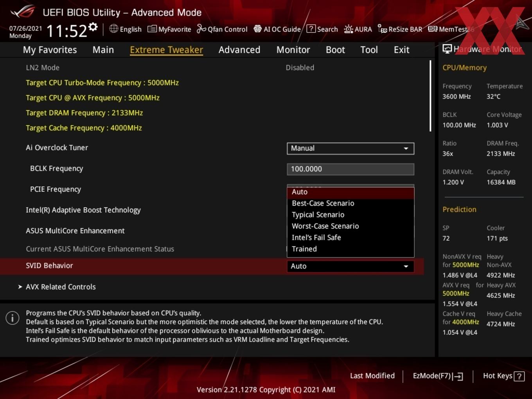Click Last Modified button
Viewport: 532px width, 399px height.
coord(372,376)
